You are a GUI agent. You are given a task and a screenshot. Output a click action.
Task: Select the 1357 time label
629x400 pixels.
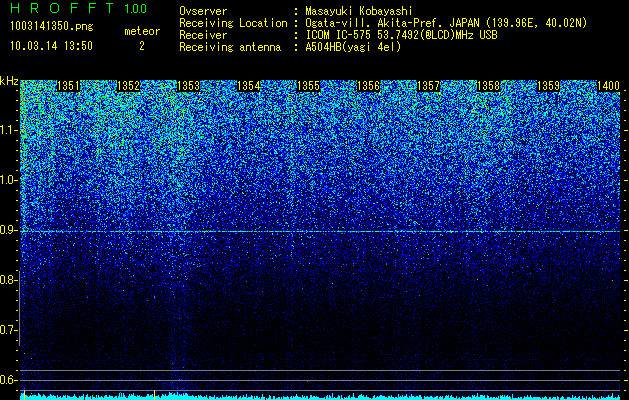pos(428,86)
